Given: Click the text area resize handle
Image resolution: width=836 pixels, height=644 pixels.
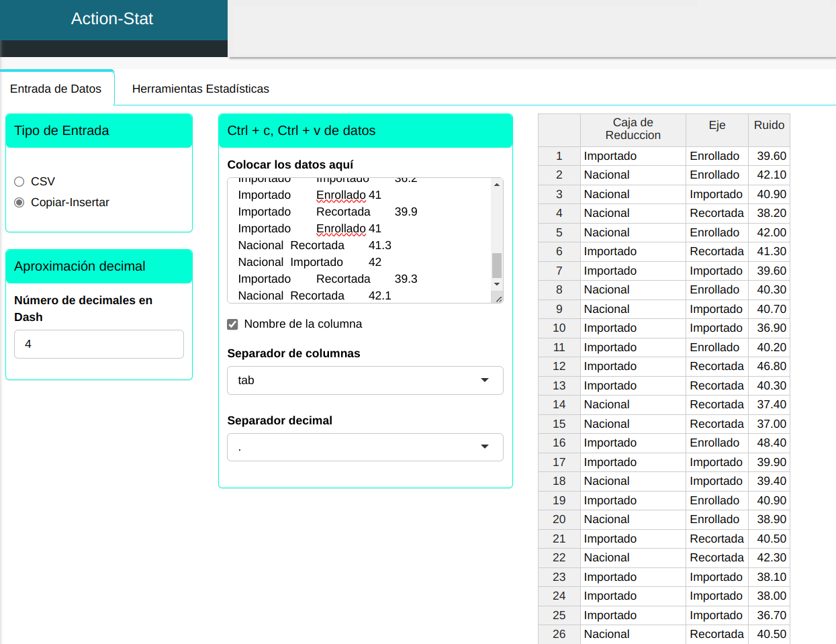Looking at the screenshot, I should click(x=499, y=300).
